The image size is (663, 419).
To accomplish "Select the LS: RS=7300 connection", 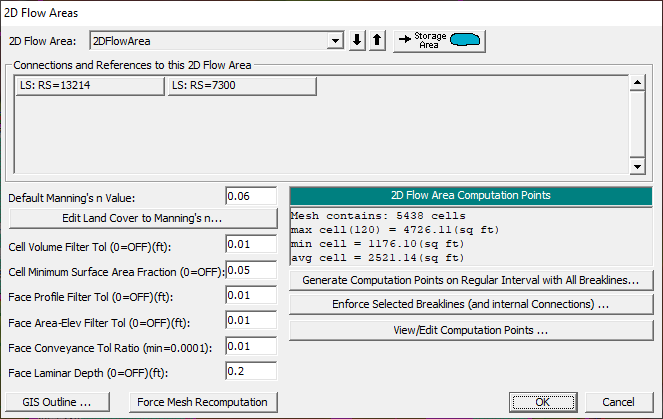I will [x=241, y=87].
